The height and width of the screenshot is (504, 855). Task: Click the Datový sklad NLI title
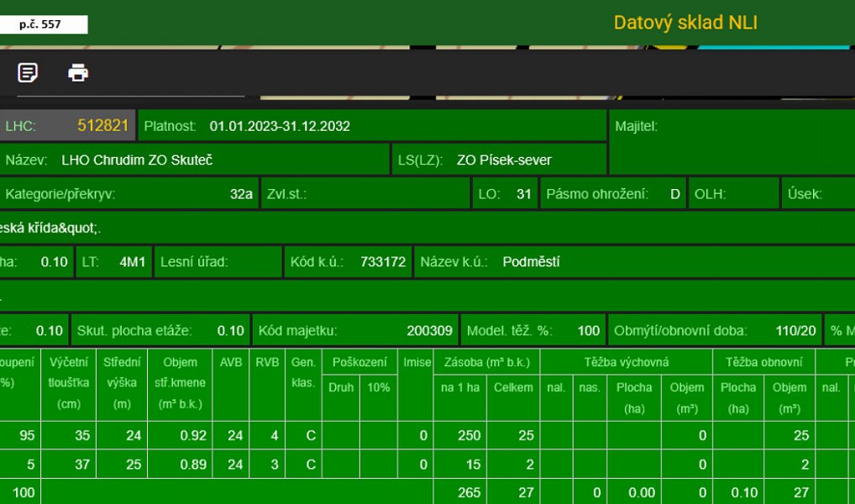[685, 23]
